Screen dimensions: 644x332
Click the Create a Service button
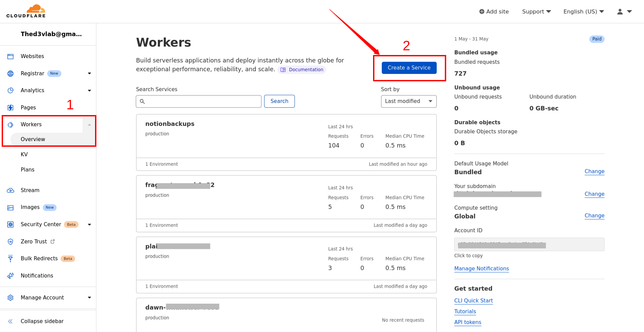pos(409,68)
